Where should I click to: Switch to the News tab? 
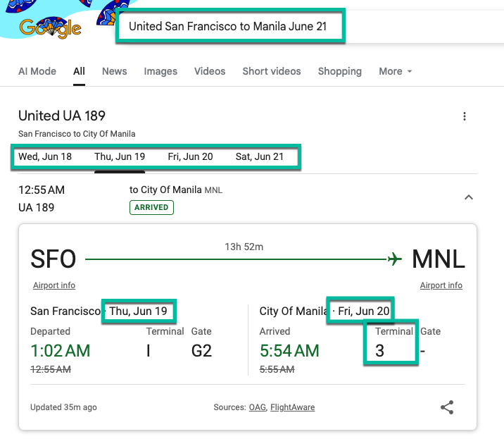[x=115, y=71]
